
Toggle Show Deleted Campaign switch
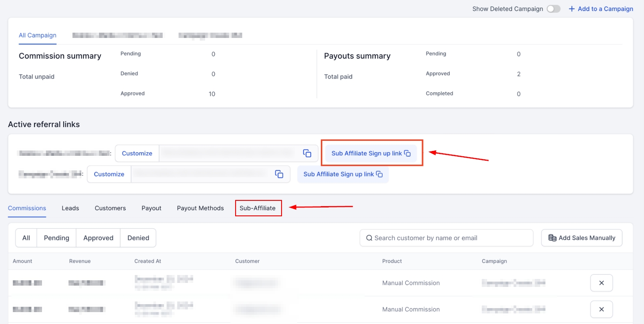[553, 9]
